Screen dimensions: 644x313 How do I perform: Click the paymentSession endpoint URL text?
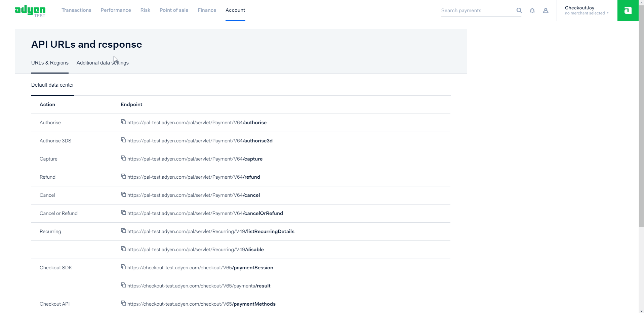coord(200,268)
